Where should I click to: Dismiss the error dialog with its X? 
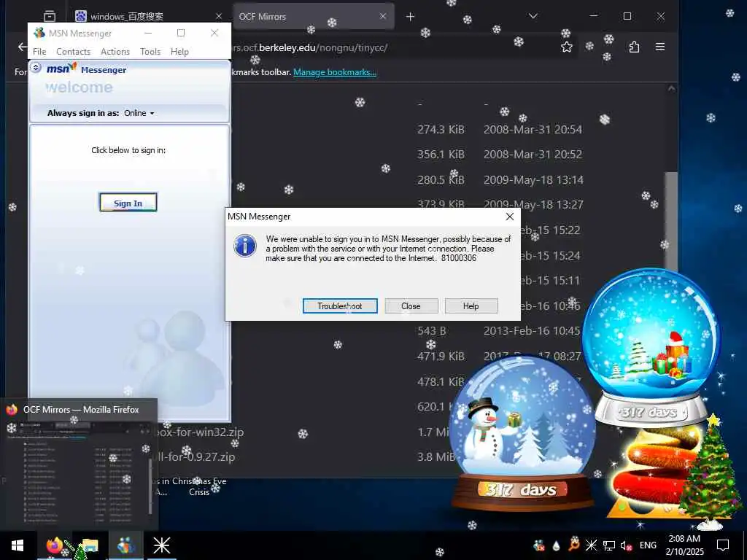coord(509,217)
